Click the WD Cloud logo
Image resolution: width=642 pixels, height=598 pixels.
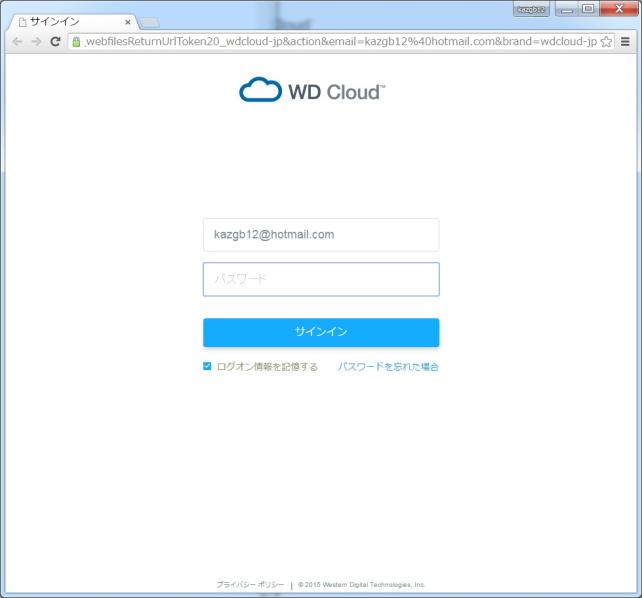[x=312, y=90]
